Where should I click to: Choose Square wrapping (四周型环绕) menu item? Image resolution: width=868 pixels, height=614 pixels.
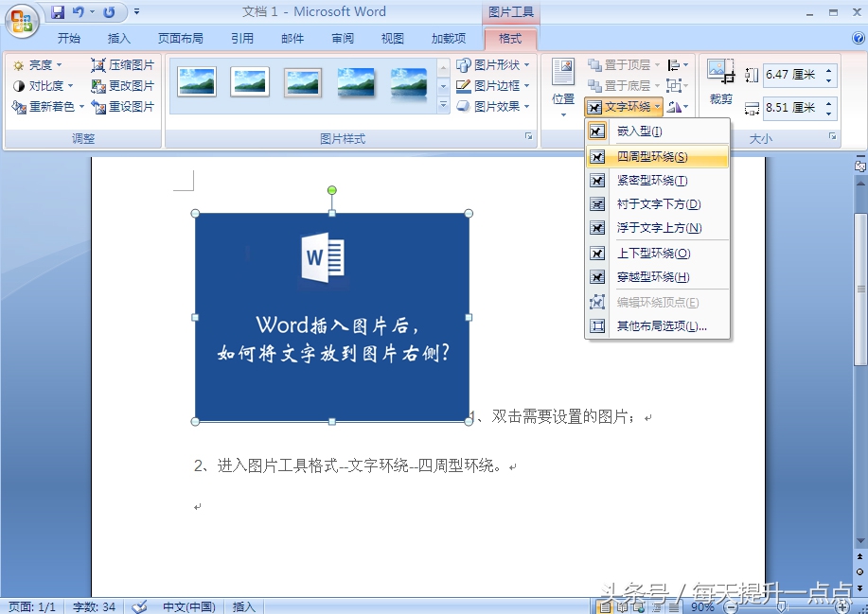click(657, 156)
